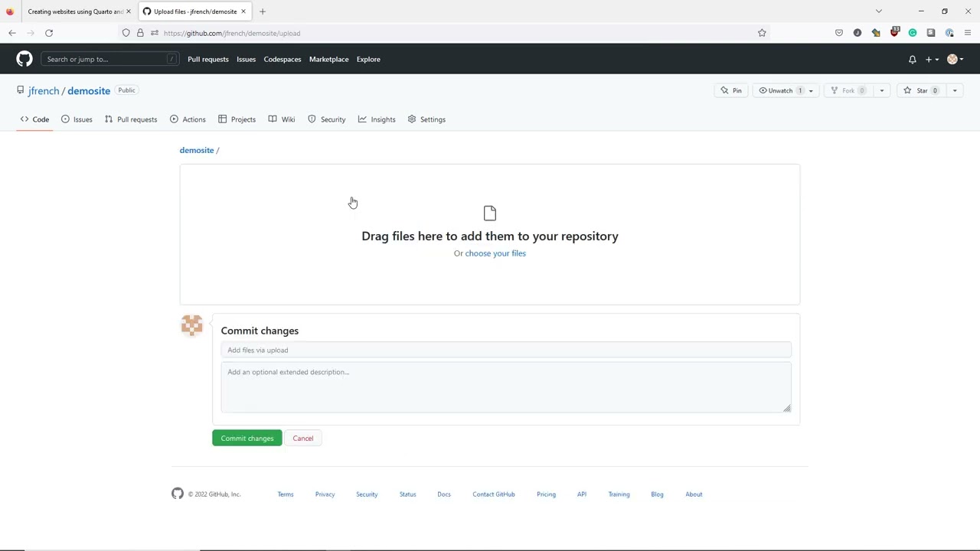This screenshot has width=980, height=551.
Task: Click the avatar next to Commit changes
Action: click(191, 325)
